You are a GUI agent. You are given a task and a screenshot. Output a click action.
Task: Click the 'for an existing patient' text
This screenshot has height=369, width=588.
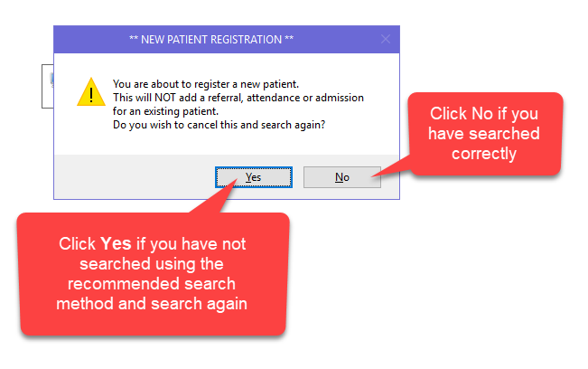[x=165, y=111]
